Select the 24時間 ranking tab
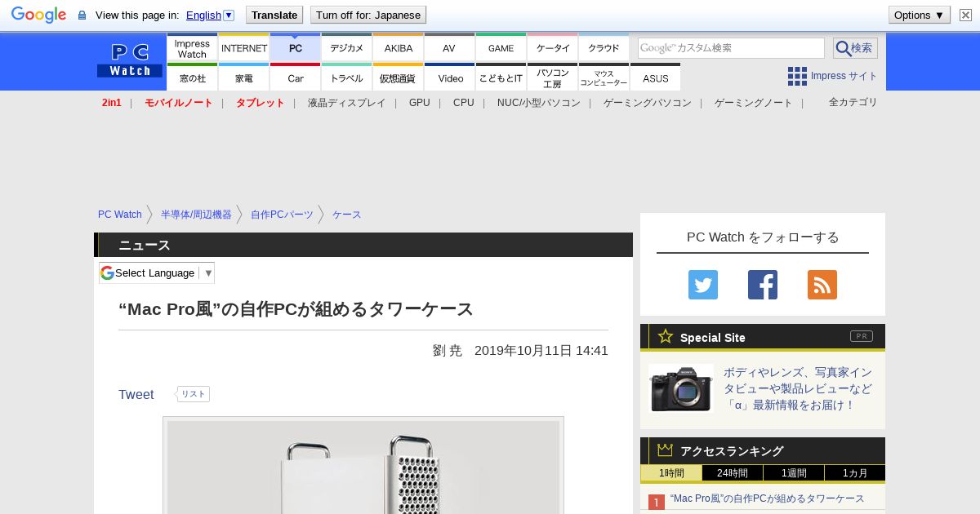 pos(733,473)
